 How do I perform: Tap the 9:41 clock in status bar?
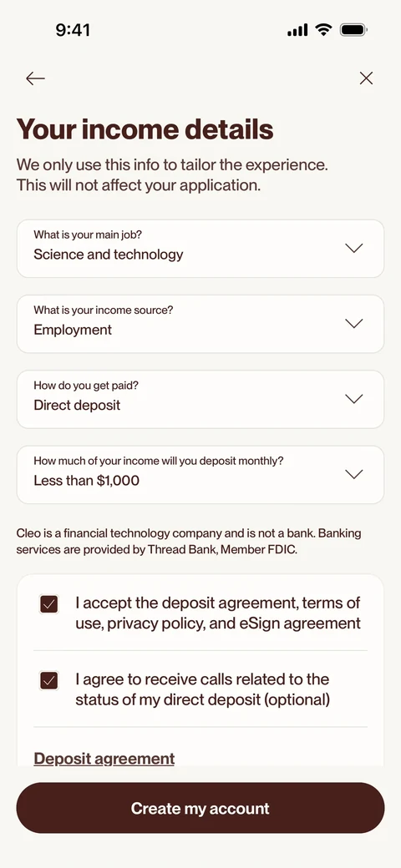click(73, 30)
